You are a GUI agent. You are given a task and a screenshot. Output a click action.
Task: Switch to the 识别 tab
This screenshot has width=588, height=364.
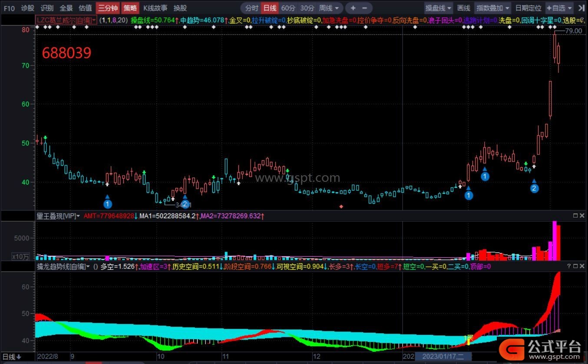[47, 8]
